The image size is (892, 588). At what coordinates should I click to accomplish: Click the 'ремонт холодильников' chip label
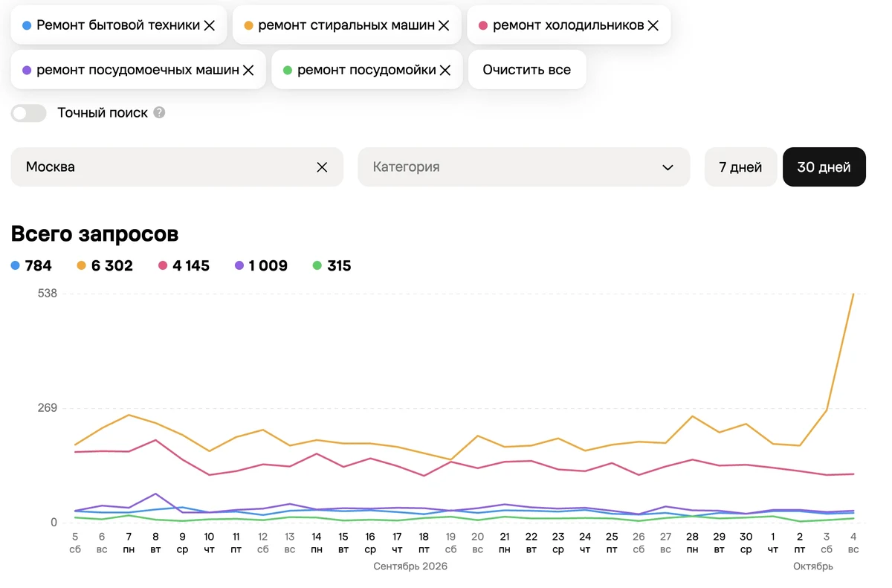(569, 25)
